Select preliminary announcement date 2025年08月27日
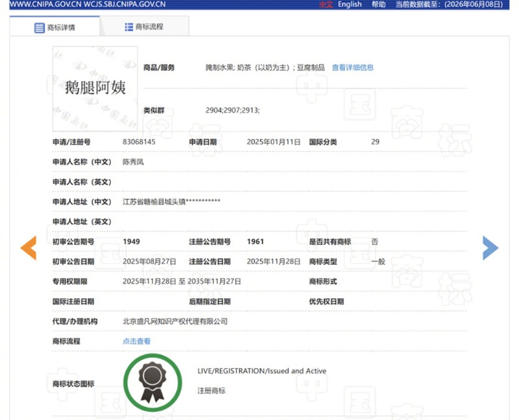 [x=149, y=262]
